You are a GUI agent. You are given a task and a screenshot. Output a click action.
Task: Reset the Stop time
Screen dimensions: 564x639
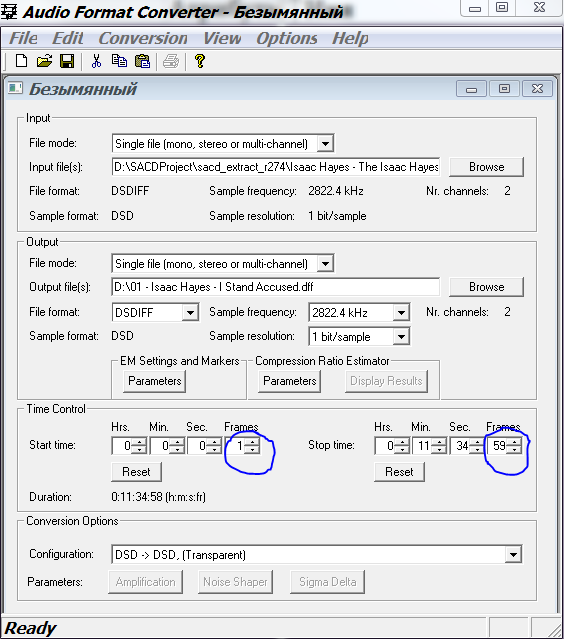pyautogui.click(x=399, y=472)
